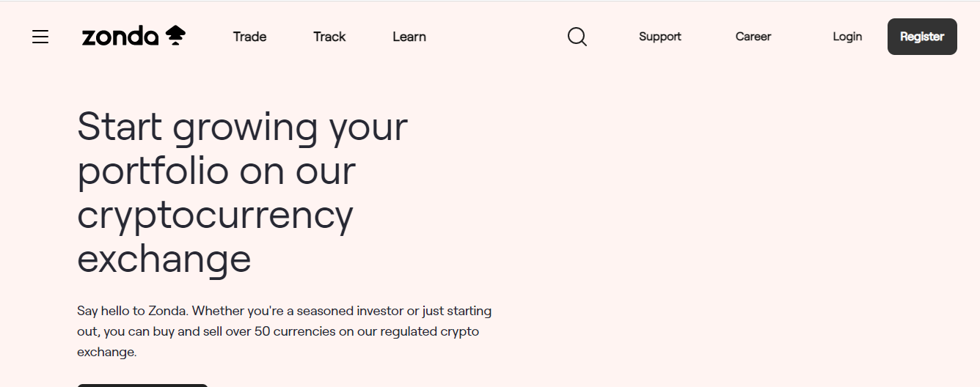Click the Zonda tree logo icon
This screenshot has height=387, width=980.
(x=175, y=35)
